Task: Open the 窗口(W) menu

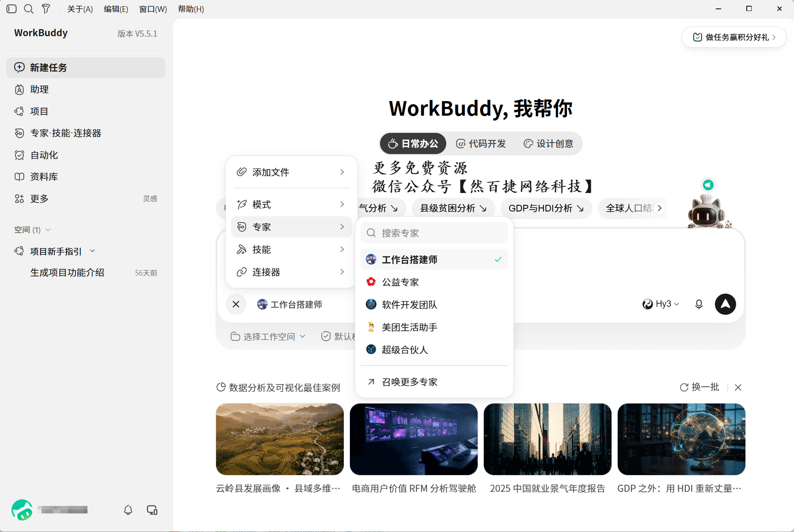Action: pos(153,9)
